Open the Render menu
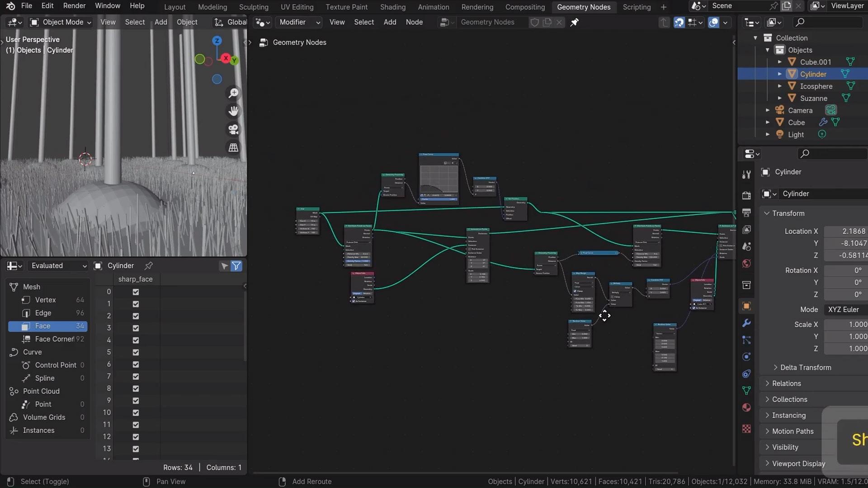The height and width of the screenshot is (488, 868). (x=74, y=6)
